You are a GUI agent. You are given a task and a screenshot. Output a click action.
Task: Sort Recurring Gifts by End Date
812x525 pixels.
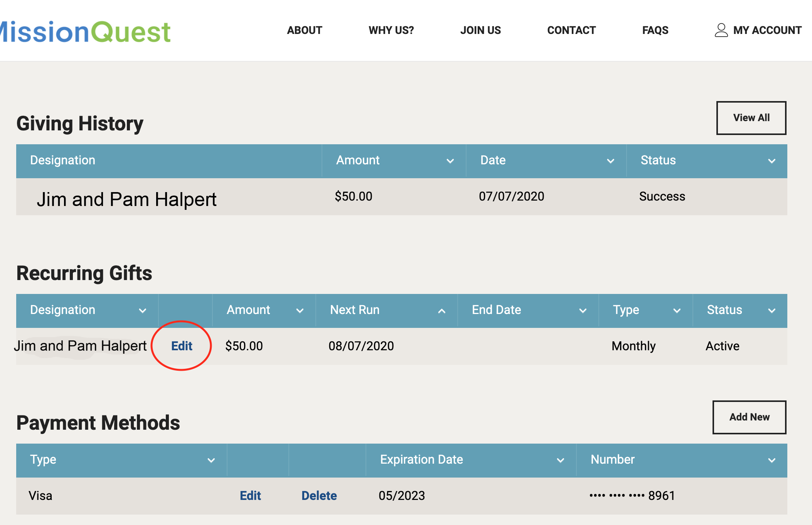coord(583,311)
